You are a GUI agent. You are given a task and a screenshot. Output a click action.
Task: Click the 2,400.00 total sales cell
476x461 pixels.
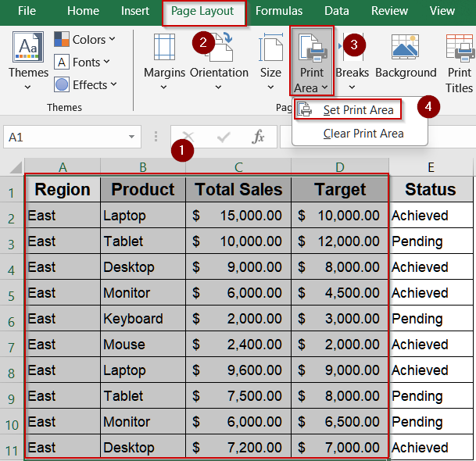238,344
